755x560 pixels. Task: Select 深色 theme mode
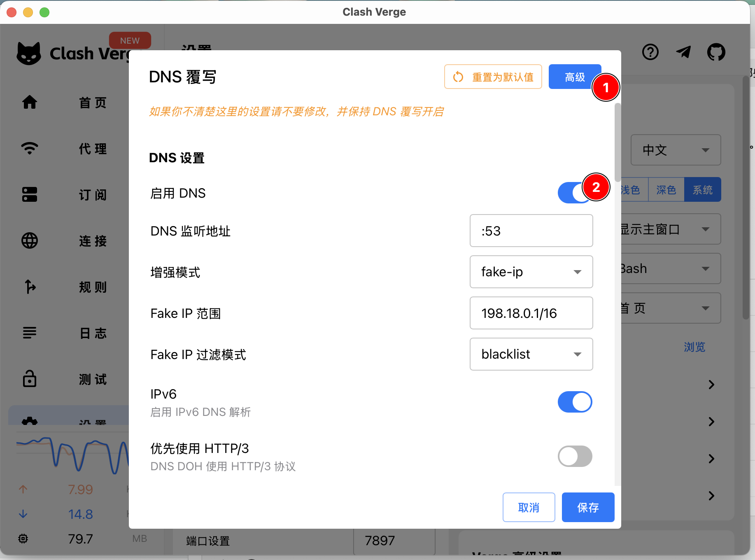point(666,190)
